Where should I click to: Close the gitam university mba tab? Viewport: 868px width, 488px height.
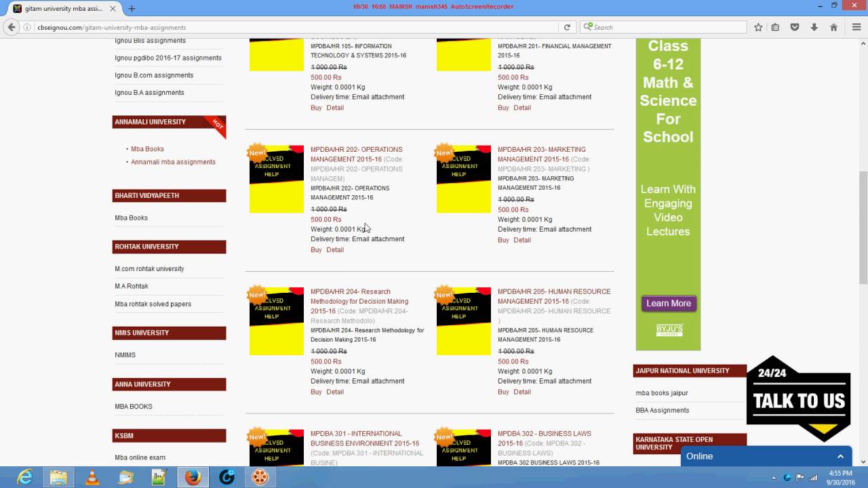[x=113, y=9]
